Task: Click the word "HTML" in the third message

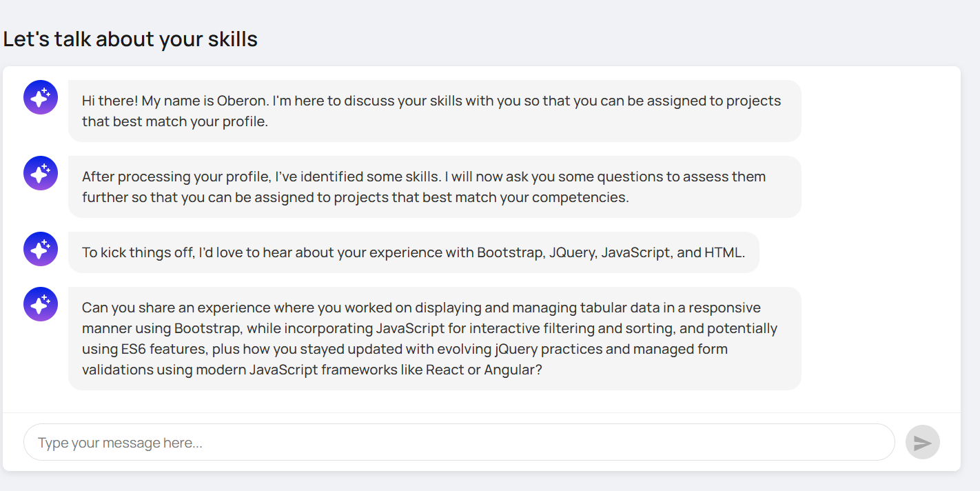Action: tap(722, 252)
